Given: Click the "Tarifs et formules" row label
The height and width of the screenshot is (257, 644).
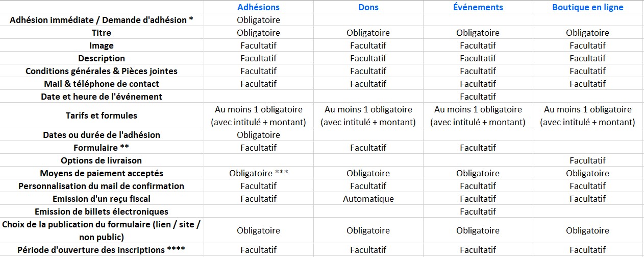Looking at the screenshot, I should 101,115.
